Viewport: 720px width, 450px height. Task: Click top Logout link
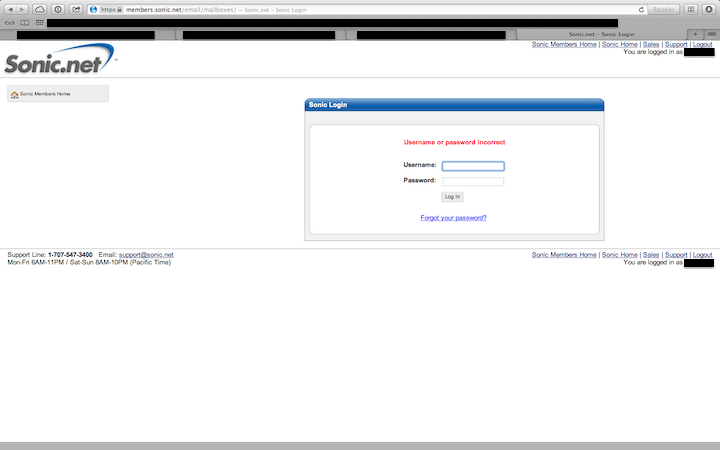[703, 45]
